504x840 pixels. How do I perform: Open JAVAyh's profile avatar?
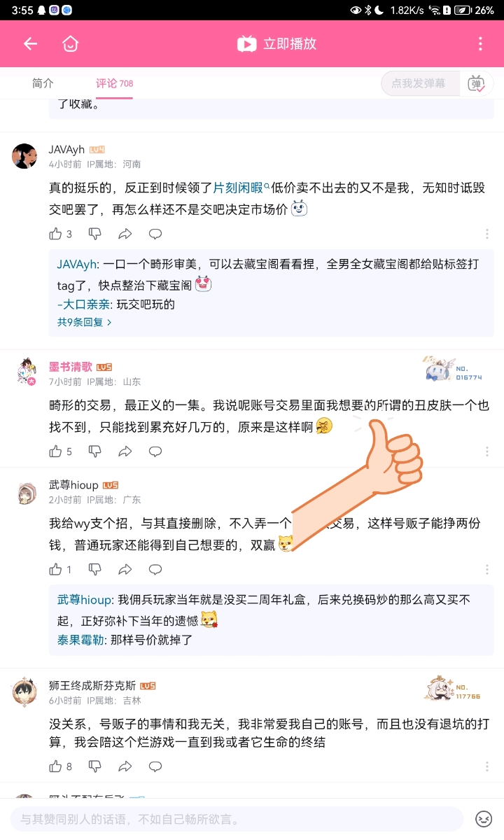24,156
